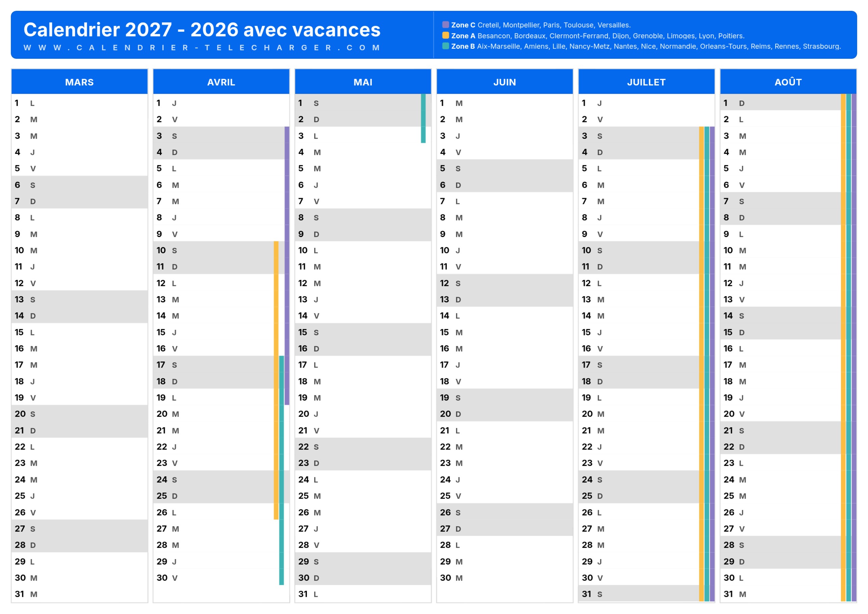
Task: Click the title "Calendrier 2027 - 2026 avec vacances"
Action: click(x=202, y=29)
